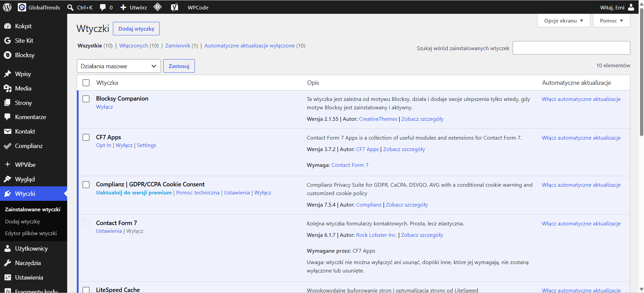Deactivate Blocksy Companion via Wyłącz
Image resolution: width=644 pixels, height=293 pixels.
104,107
